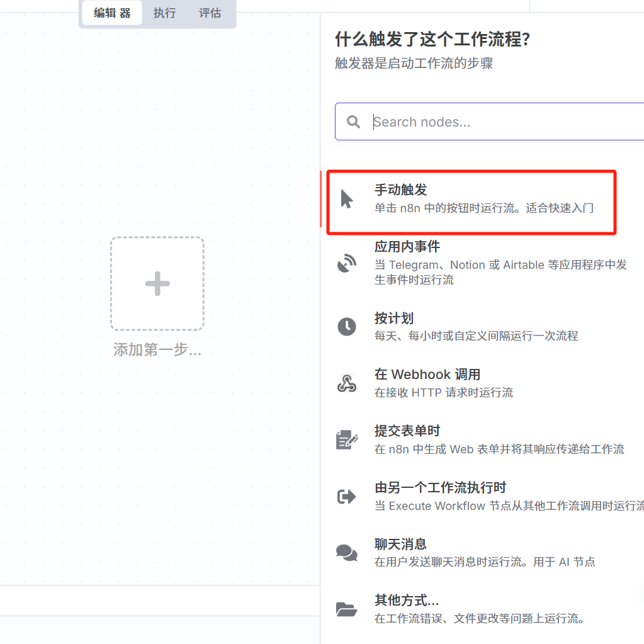Click the folder icon beside 其他方式
Screen dimensions: 644x644
tap(346, 609)
